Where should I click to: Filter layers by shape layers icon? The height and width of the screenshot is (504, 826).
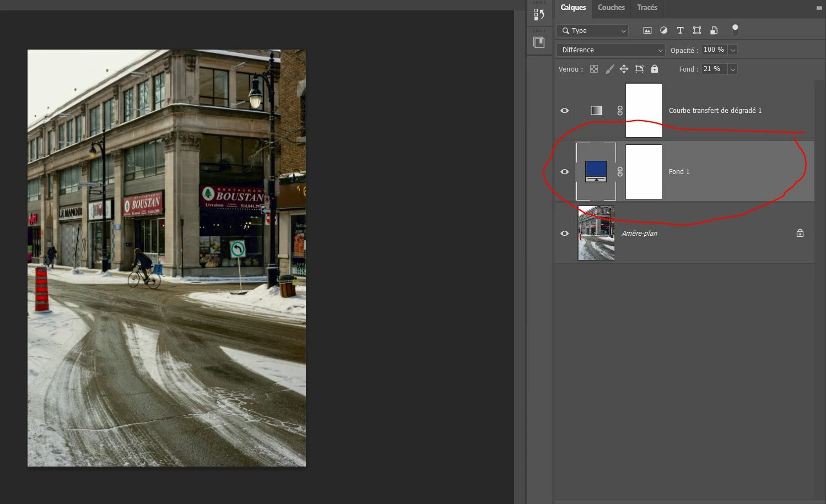(x=697, y=31)
